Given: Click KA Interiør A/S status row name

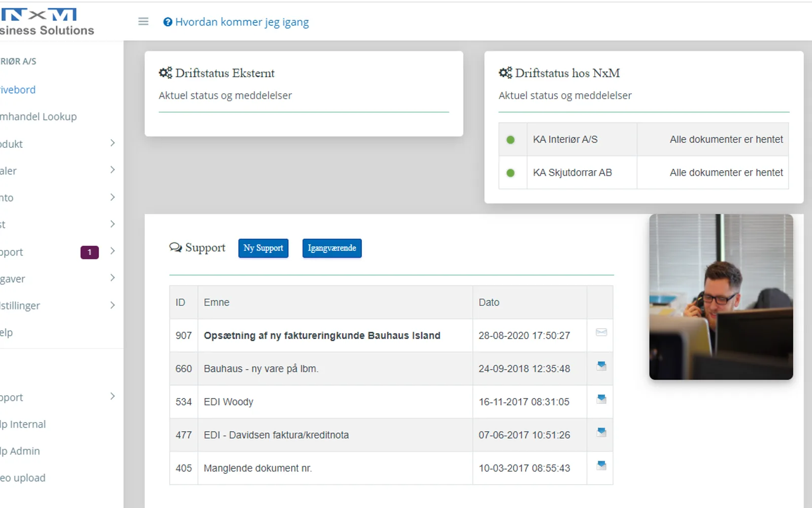Looking at the screenshot, I should (x=565, y=139).
